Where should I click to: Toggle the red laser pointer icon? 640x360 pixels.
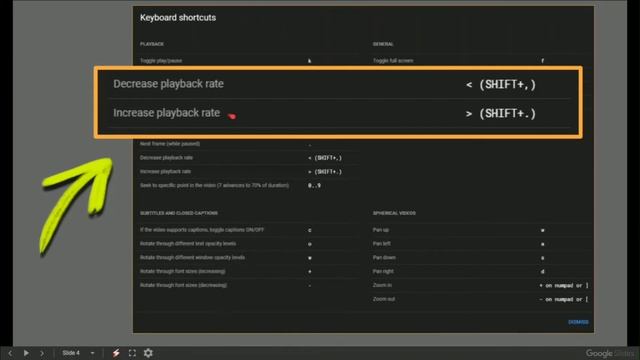point(116,353)
